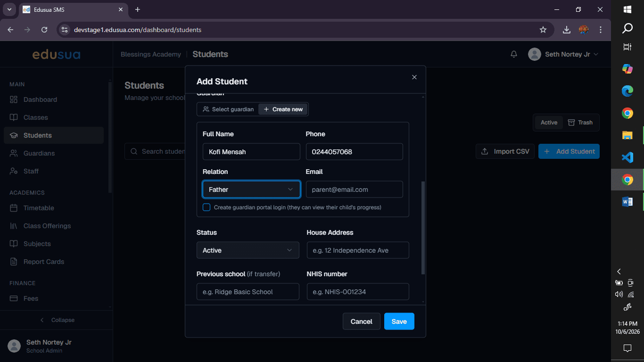Screen dimensions: 644x362
Task: Click the Report Cards icon
Action: coord(14,262)
